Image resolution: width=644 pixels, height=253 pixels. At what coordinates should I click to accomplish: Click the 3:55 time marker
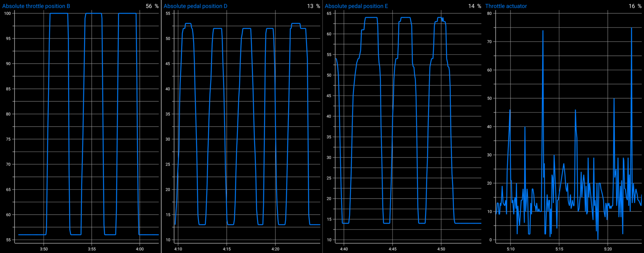[92, 249]
